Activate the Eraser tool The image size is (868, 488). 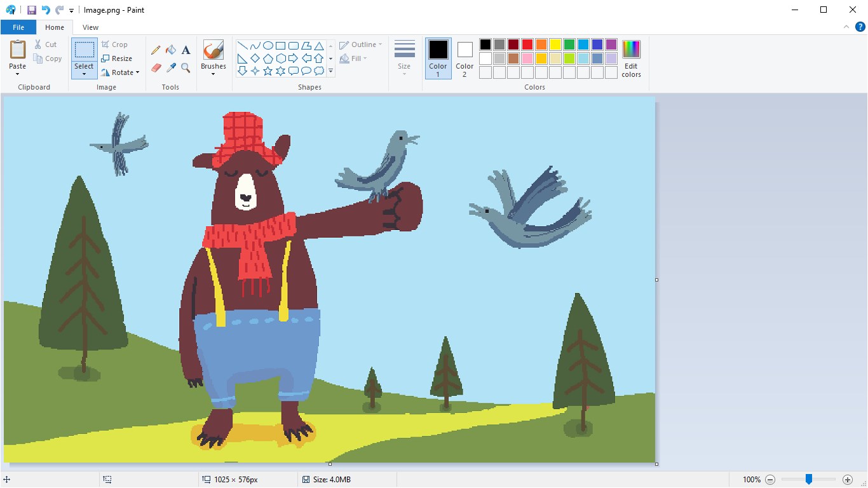click(156, 67)
